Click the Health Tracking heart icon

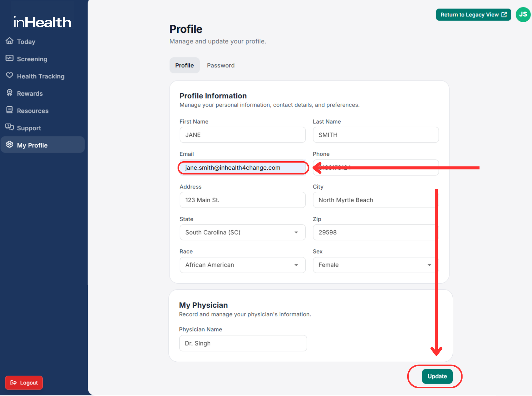tap(10, 76)
